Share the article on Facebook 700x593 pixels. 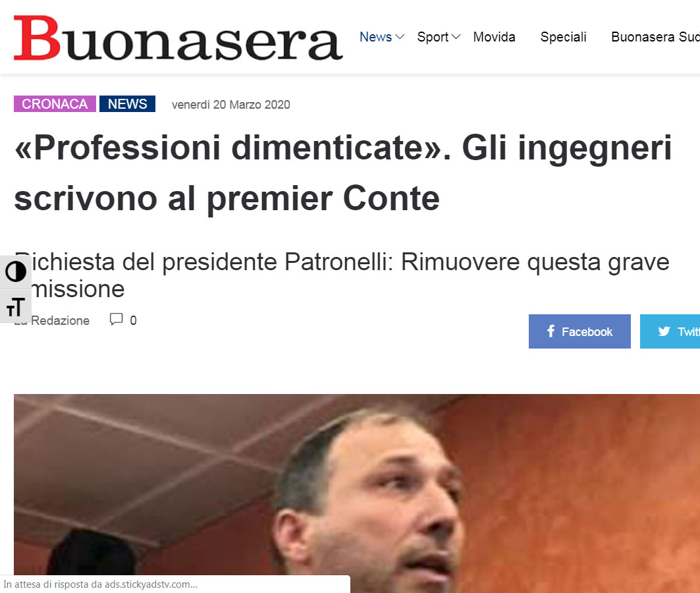(x=579, y=331)
